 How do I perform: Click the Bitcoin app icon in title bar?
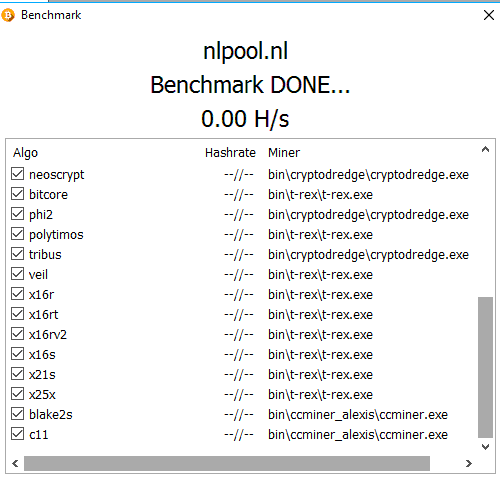click(x=8, y=15)
